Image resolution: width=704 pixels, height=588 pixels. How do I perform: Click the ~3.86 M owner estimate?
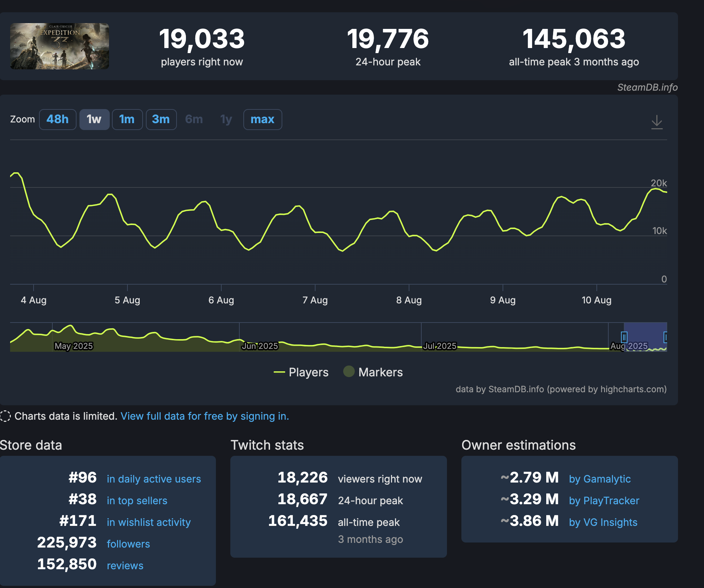click(530, 521)
